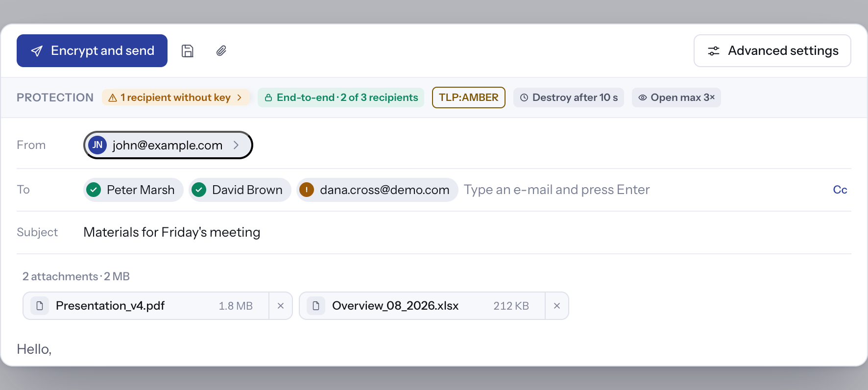Screen dimensions: 868x390
Task: Attach a file using the paperclip icon
Action: point(221,51)
